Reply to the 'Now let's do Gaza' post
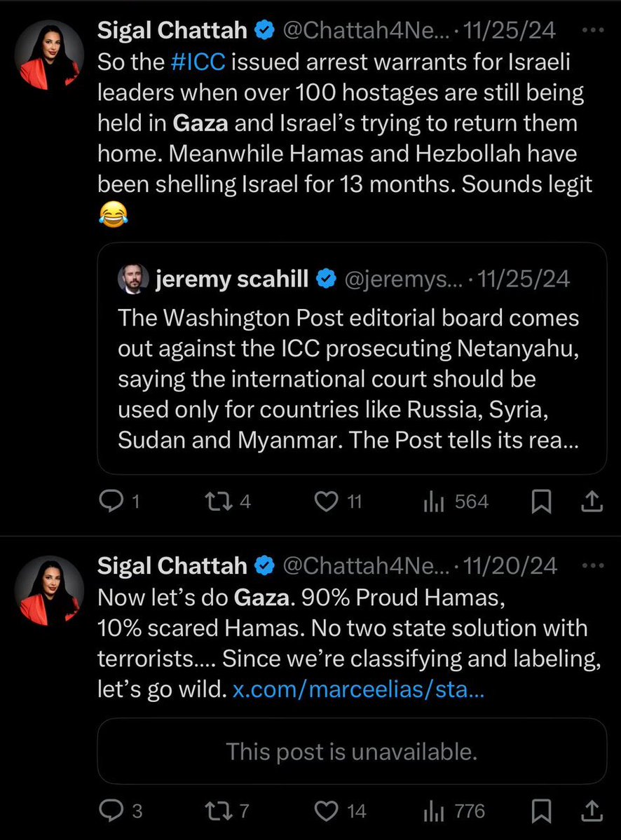 tap(110, 811)
